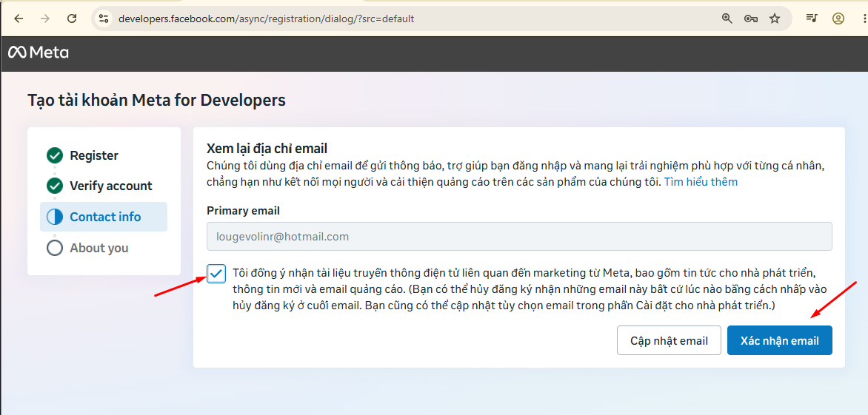The width and height of the screenshot is (868, 415).
Task: Go back with the browser back arrow
Action: coord(19,18)
